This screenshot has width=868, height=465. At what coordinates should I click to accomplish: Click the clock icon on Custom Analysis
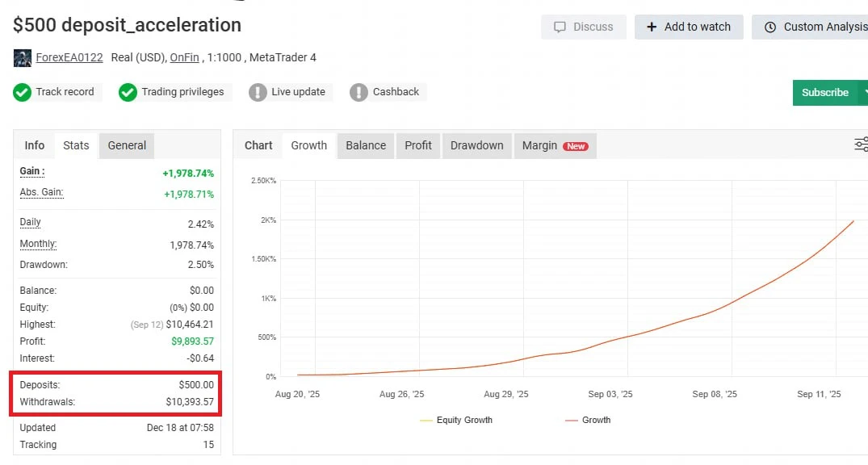[x=769, y=27]
